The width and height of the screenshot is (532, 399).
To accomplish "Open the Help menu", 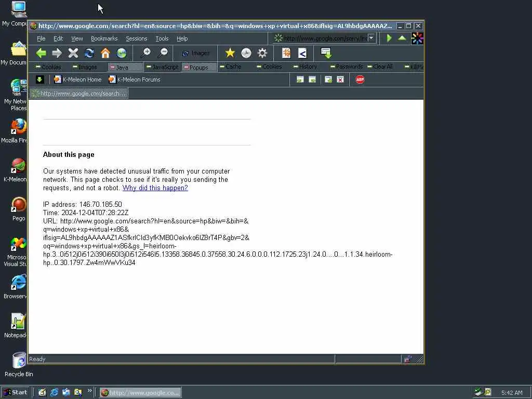I will [x=182, y=38].
